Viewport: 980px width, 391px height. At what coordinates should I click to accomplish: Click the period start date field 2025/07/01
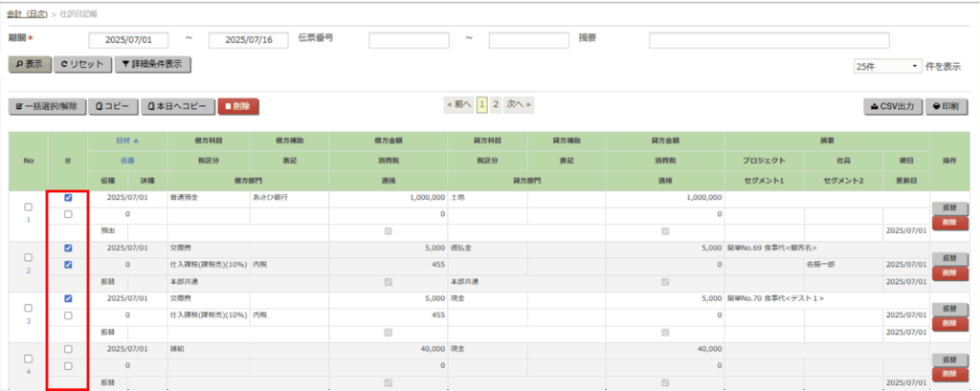click(x=129, y=40)
